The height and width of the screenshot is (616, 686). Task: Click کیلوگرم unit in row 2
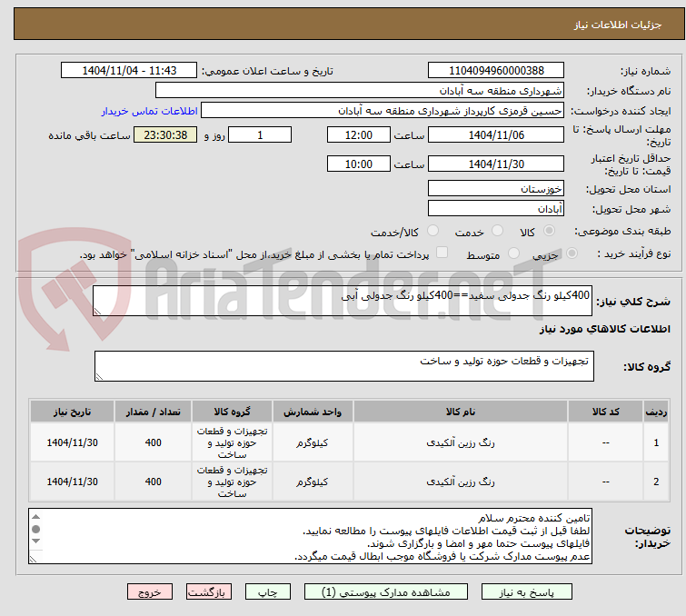pos(312,482)
